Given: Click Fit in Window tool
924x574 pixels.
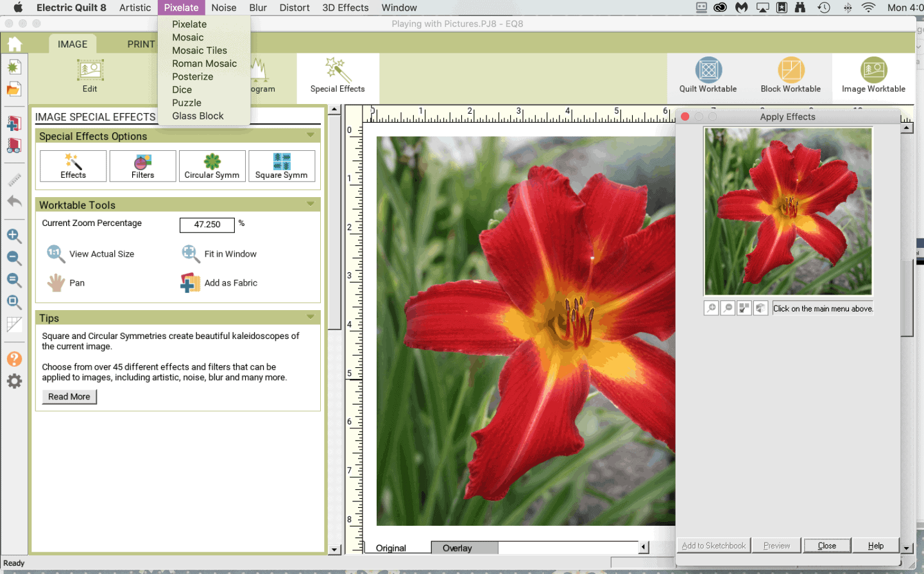Looking at the screenshot, I should point(219,254).
